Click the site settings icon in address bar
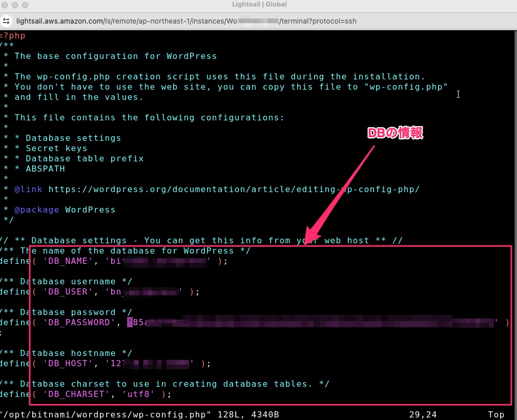 [6, 21]
